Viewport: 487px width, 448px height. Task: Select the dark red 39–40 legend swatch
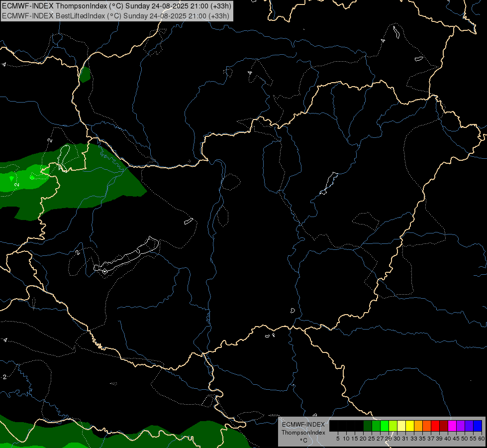pyautogui.click(x=444, y=426)
